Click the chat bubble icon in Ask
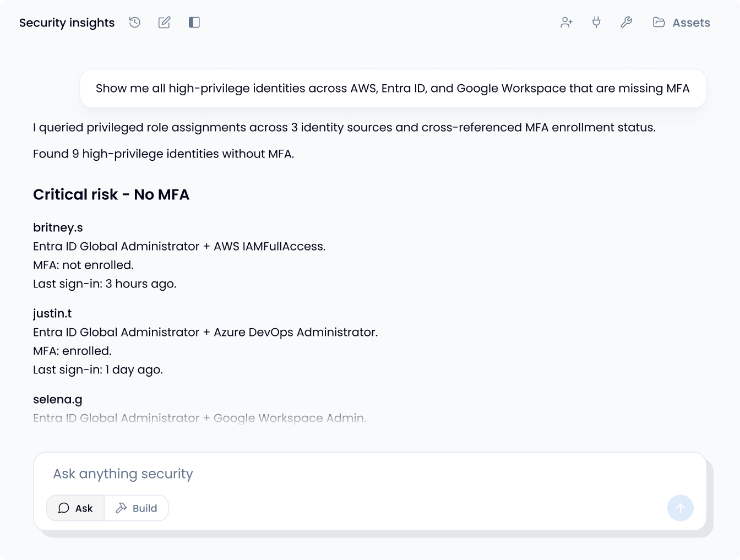Viewport: 740px width, 560px height. click(x=64, y=508)
